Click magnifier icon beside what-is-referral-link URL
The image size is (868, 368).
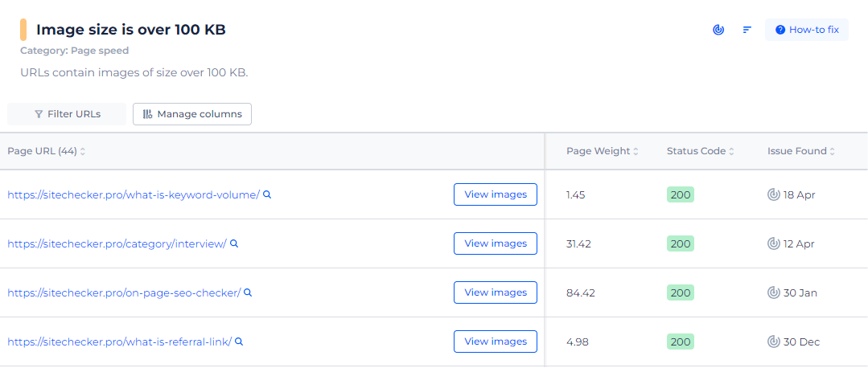(x=239, y=341)
